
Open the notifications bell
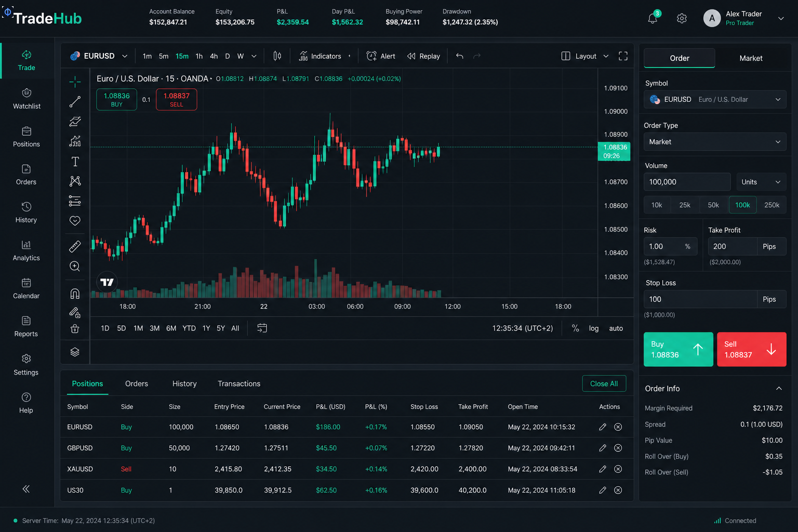(x=653, y=18)
